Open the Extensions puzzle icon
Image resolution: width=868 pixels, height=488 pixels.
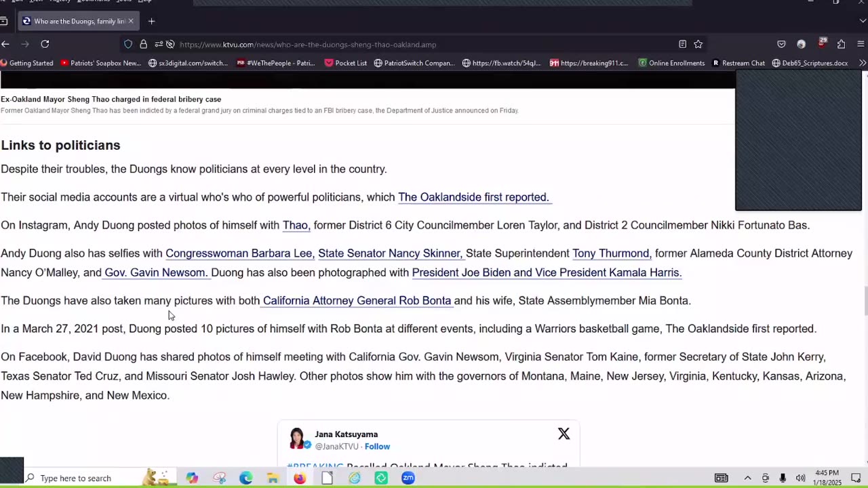[842, 44]
